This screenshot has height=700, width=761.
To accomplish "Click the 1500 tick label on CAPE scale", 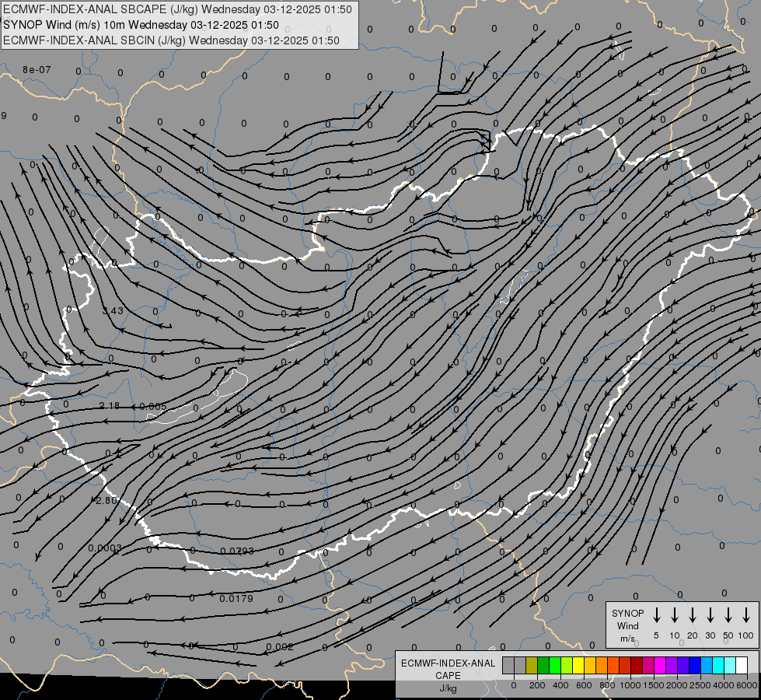I will (654, 685).
